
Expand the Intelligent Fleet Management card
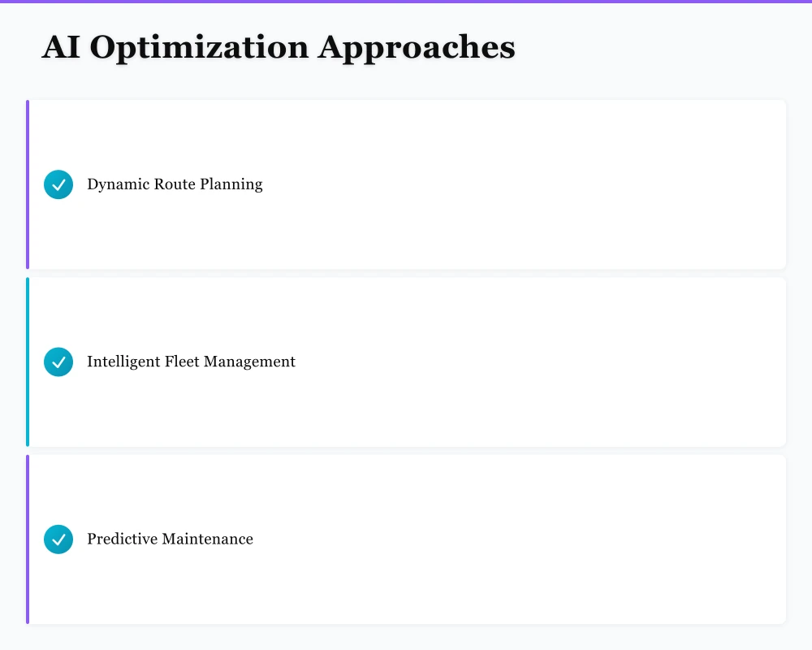(406, 362)
